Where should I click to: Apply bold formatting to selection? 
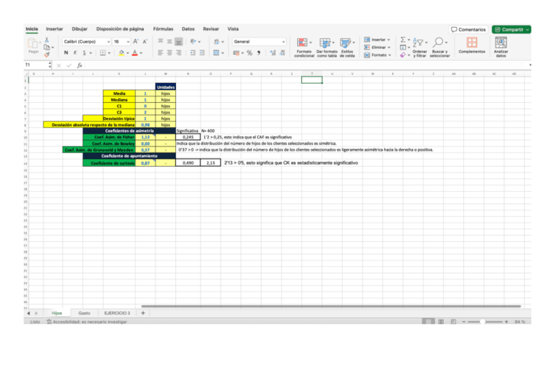(x=67, y=52)
